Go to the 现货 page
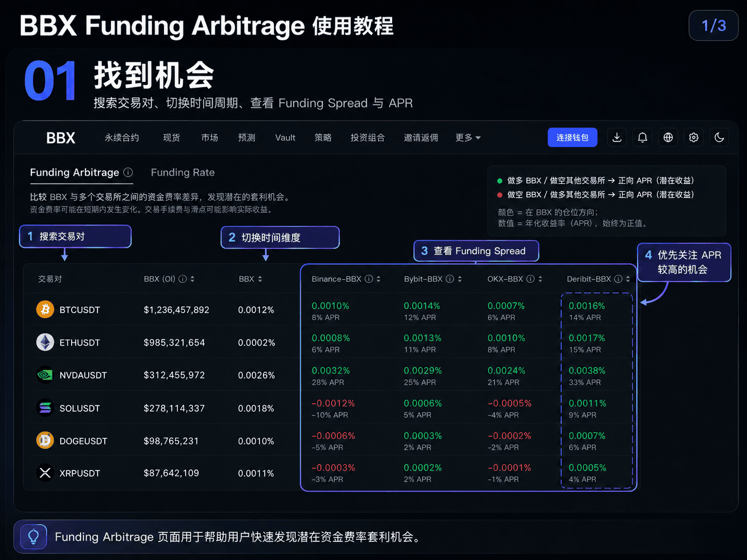747x560 pixels. [x=171, y=138]
